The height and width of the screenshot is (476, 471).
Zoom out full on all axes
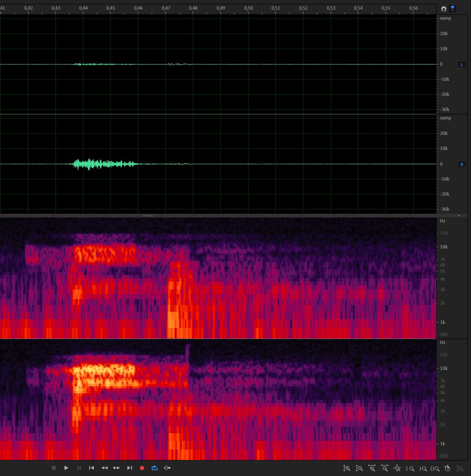pos(397,468)
